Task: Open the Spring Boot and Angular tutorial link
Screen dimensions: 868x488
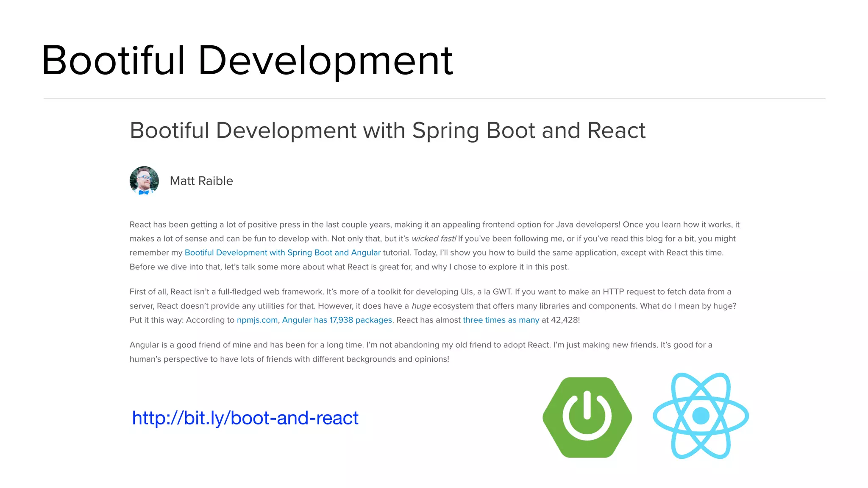Action: [x=282, y=252]
